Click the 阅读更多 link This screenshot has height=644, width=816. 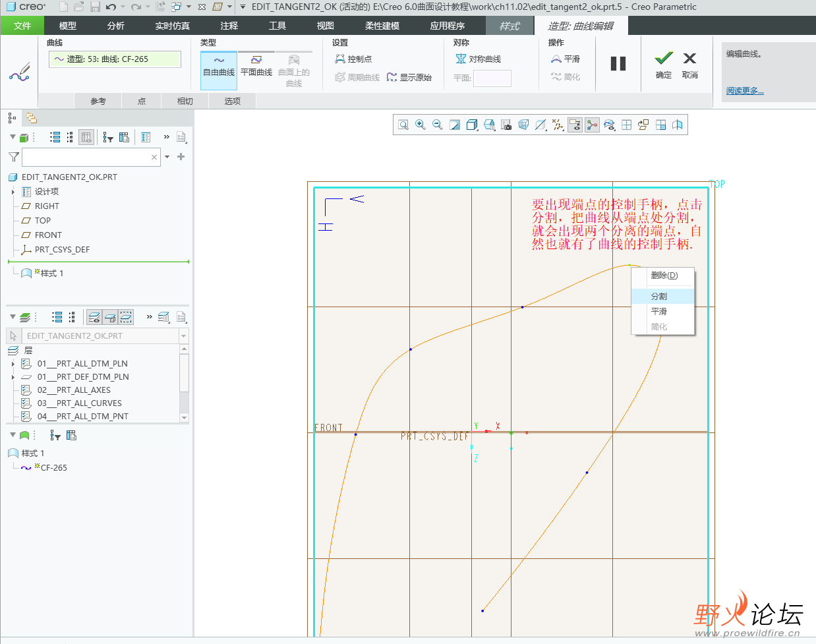tap(745, 91)
